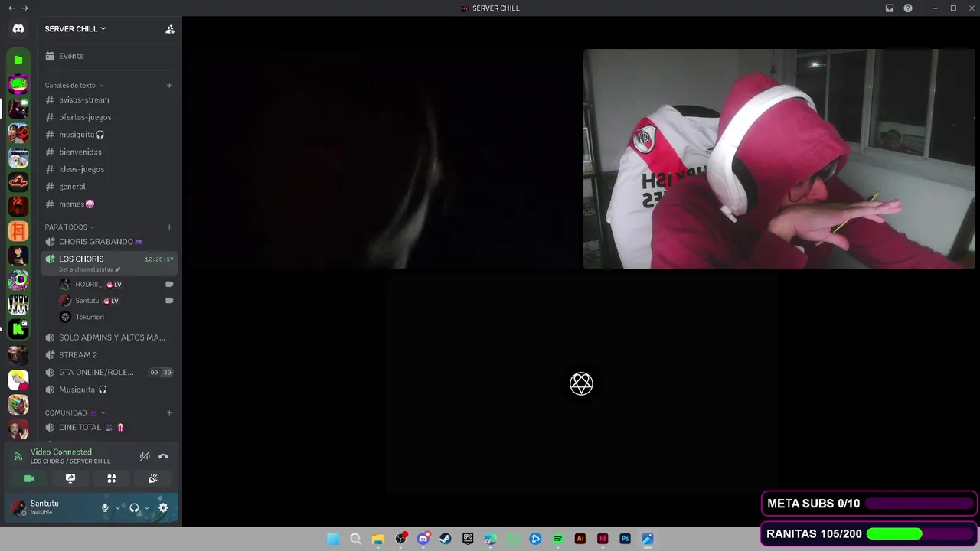Go forward with the right arrow

coord(24,8)
